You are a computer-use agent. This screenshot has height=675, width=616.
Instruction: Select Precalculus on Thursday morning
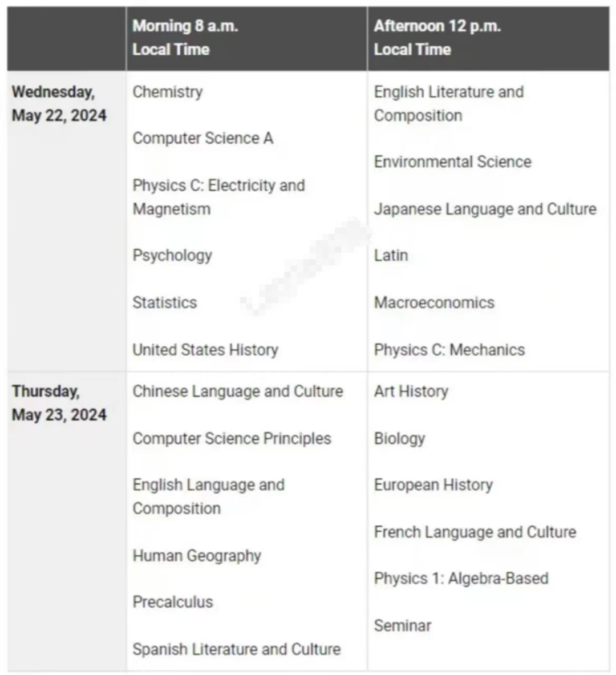(x=173, y=602)
